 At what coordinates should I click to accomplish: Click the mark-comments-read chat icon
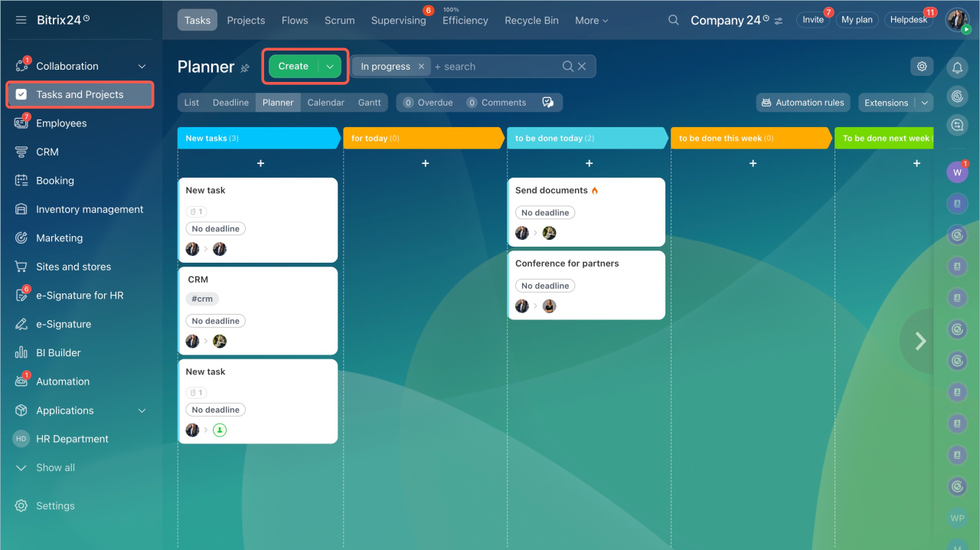click(x=547, y=103)
